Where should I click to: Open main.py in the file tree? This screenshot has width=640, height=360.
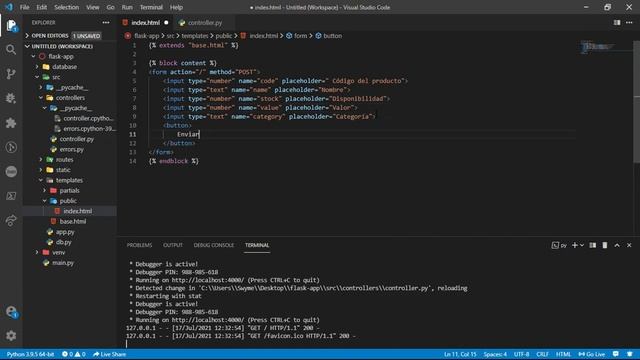(63, 263)
